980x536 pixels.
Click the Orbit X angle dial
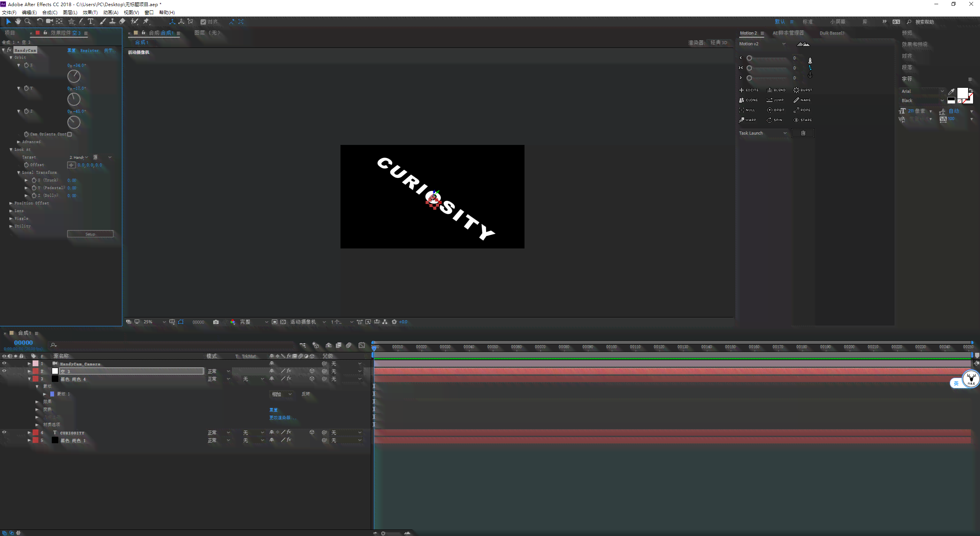point(74,76)
